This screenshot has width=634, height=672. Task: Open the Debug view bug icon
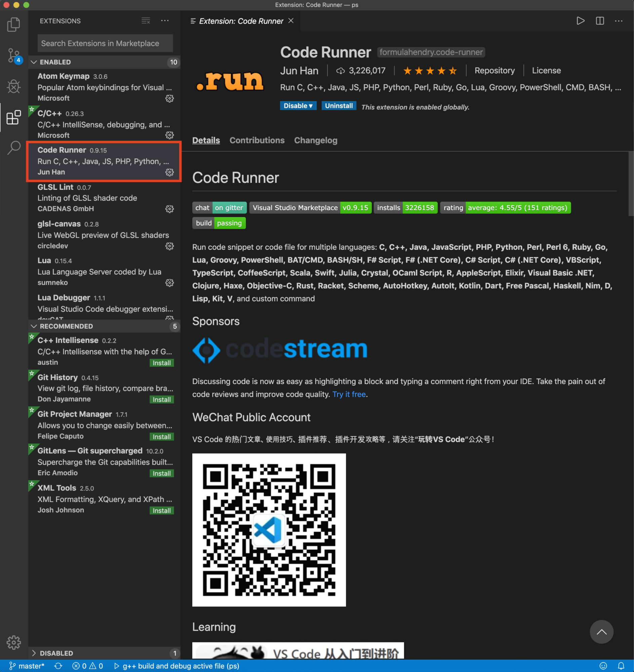tap(13, 87)
